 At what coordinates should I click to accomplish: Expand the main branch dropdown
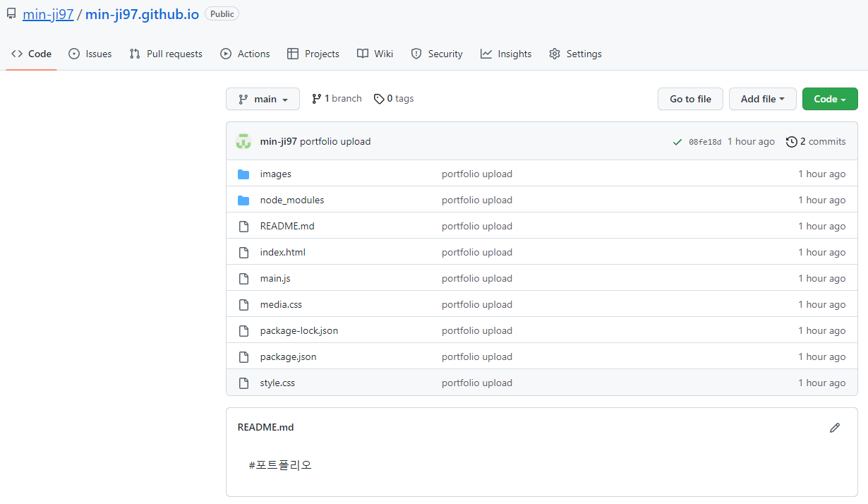click(x=263, y=99)
